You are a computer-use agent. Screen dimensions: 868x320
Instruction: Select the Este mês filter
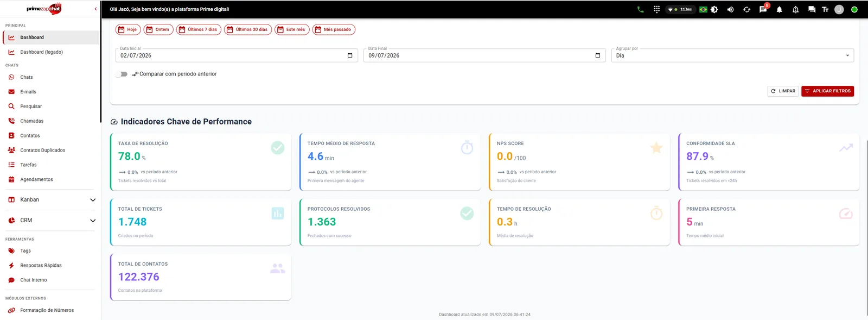[292, 29]
